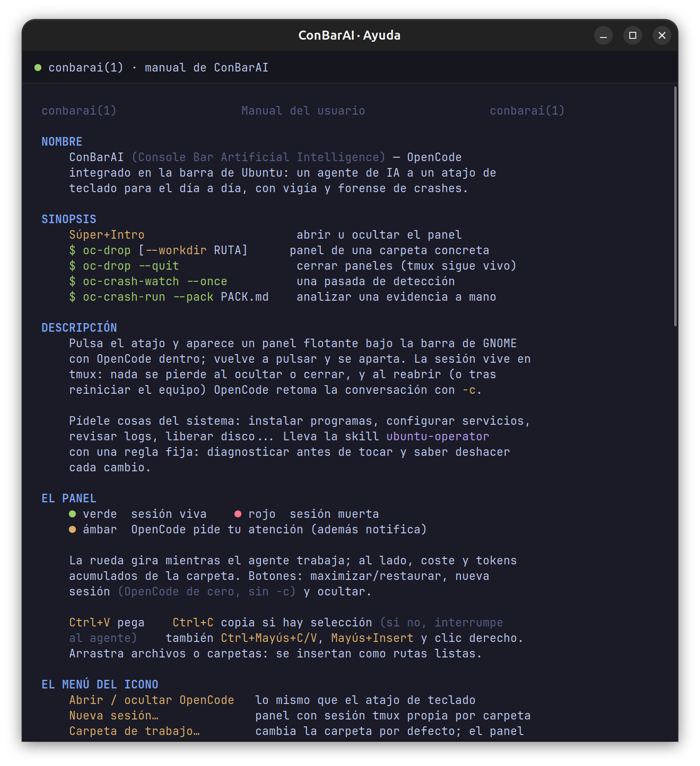Click the DESCRIPCIÓN section heading
Viewport: 700px width, 766px height.
tap(79, 328)
